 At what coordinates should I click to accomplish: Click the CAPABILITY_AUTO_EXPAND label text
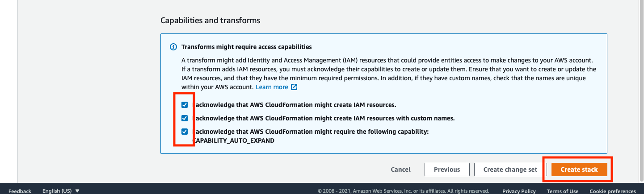point(233,140)
